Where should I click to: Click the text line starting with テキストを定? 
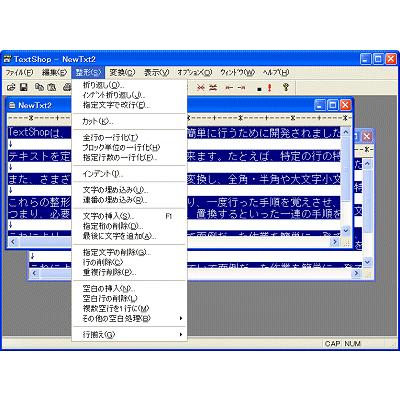(x=39, y=156)
